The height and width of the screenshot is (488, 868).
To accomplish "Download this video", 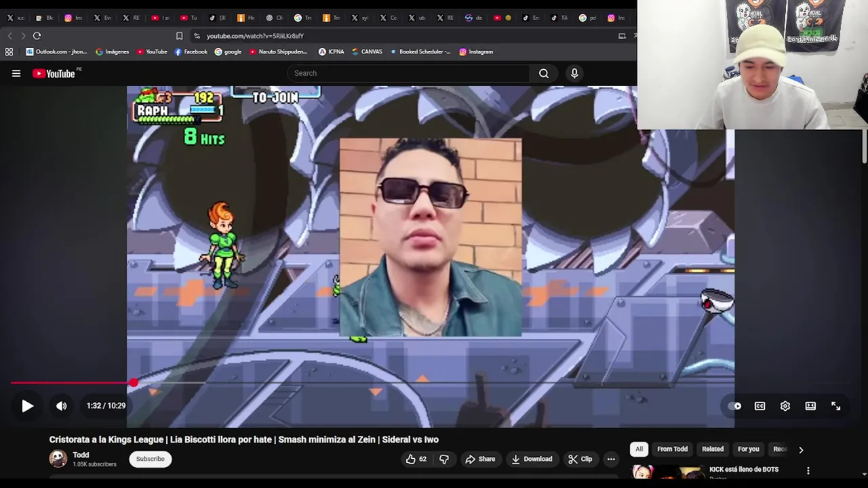I will (x=532, y=459).
